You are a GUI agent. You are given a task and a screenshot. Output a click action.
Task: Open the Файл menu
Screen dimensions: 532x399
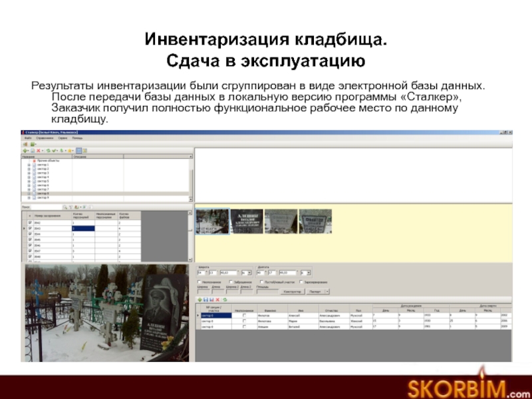[x=28, y=138]
